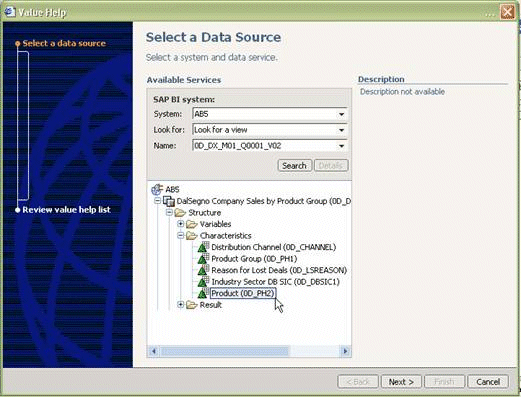Select 'DalSegno Company Sales by Product Group' row
The width and height of the screenshot is (521, 397).
[x=264, y=201]
